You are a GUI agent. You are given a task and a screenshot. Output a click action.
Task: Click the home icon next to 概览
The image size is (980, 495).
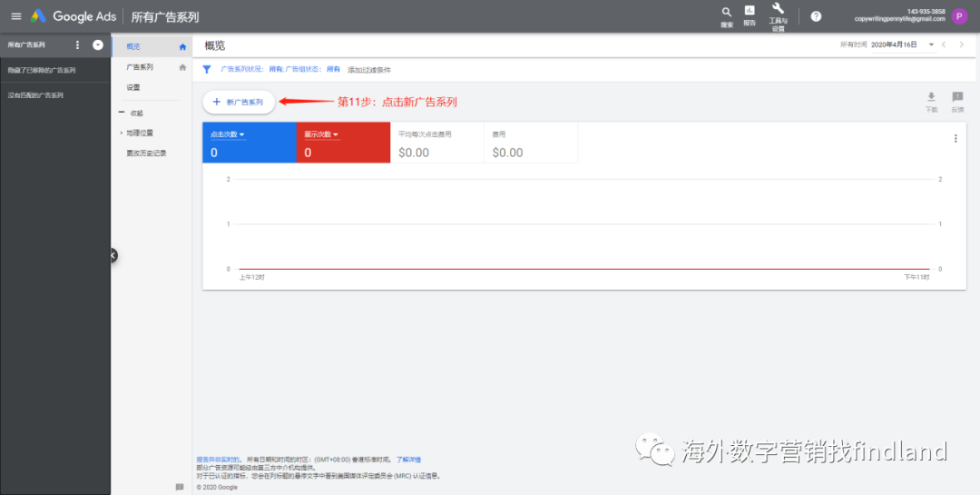pyautogui.click(x=182, y=46)
